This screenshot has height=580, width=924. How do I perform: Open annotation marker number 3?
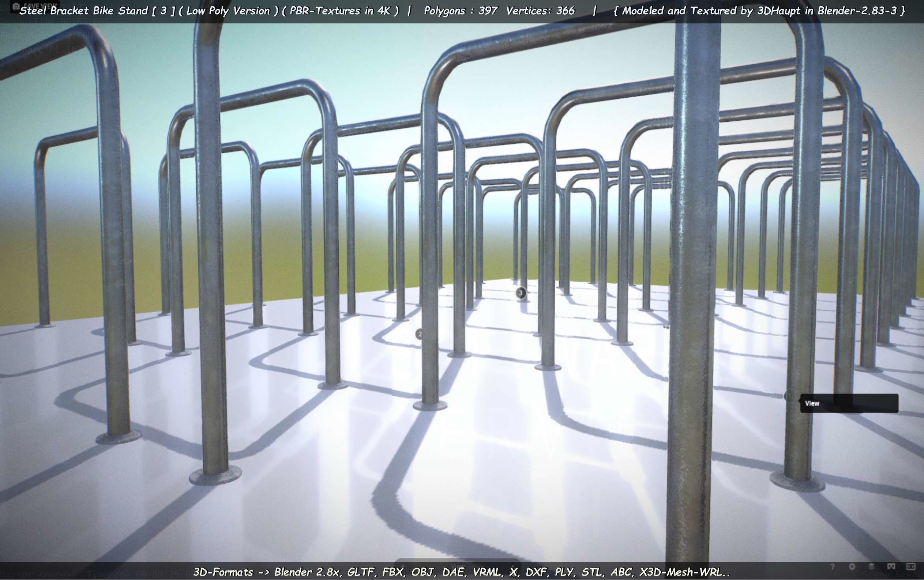pyautogui.click(x=521, y=293)
